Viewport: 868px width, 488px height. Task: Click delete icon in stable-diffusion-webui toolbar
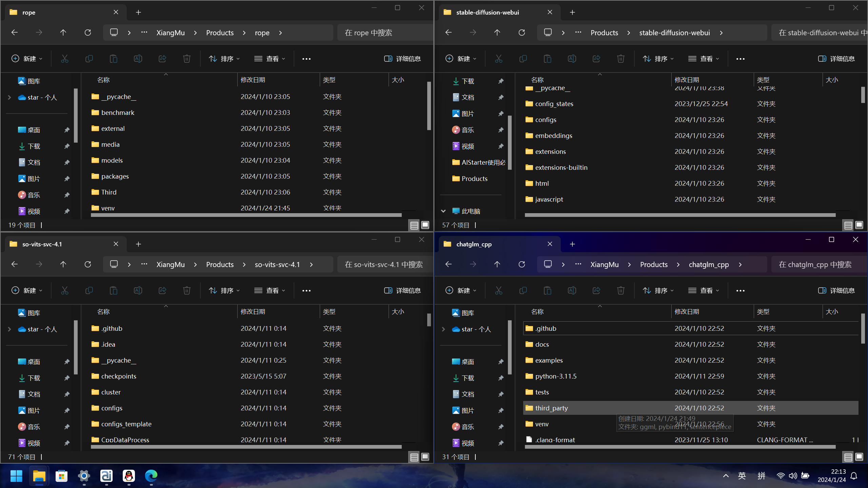coord(620,59)
